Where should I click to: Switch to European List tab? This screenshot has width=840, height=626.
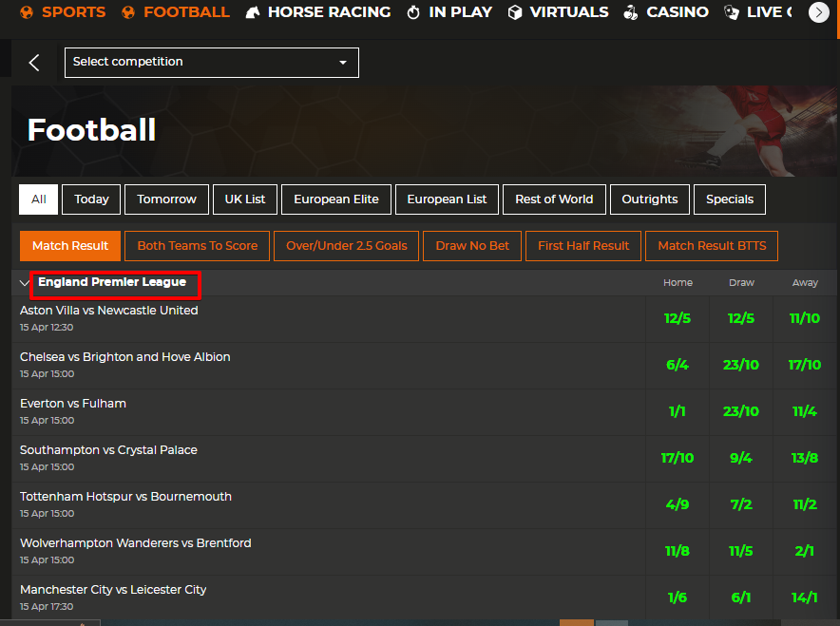coord(447,199)
